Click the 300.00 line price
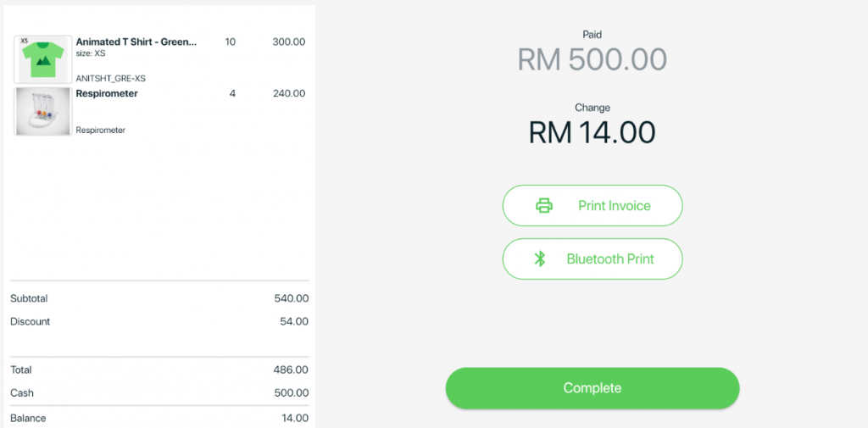 coord(289,42)
